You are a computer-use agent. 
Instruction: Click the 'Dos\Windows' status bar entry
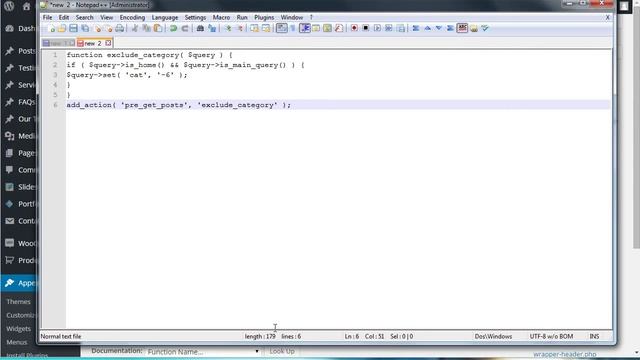493,336
